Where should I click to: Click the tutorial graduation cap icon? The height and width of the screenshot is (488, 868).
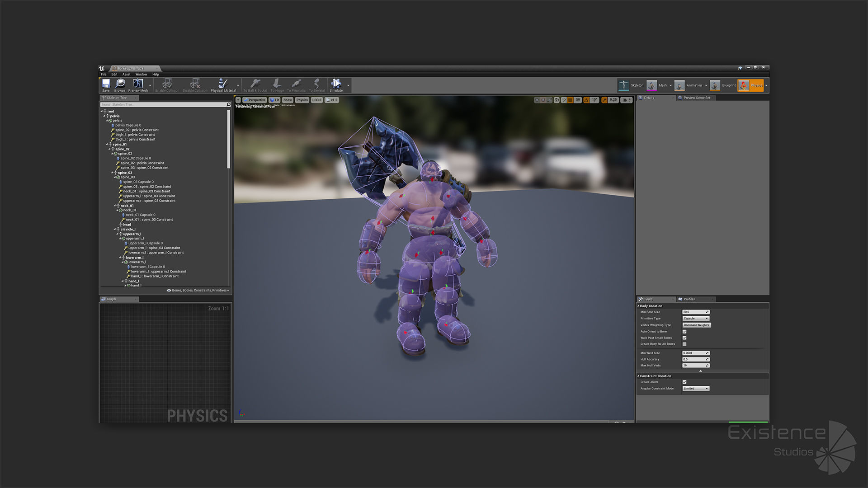[x=740, y=68]
